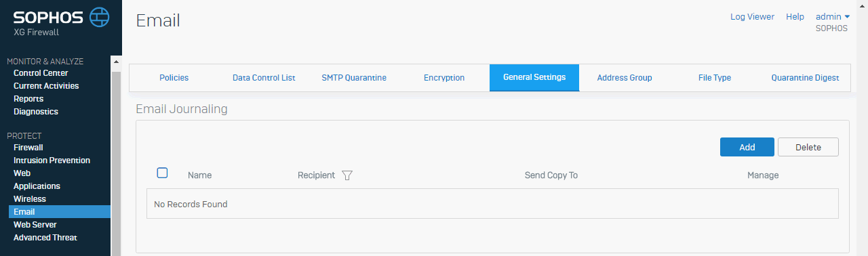Image resolution: width=868 pixels, height=256 pixels.
Task: Open the Data Control List tab
Action: (264, 78)
